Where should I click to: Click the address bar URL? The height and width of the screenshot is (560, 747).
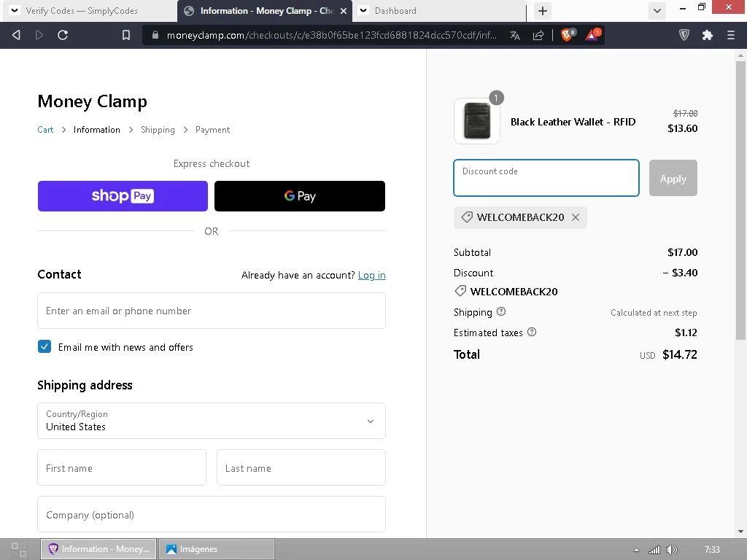click(x=332, y=35)
